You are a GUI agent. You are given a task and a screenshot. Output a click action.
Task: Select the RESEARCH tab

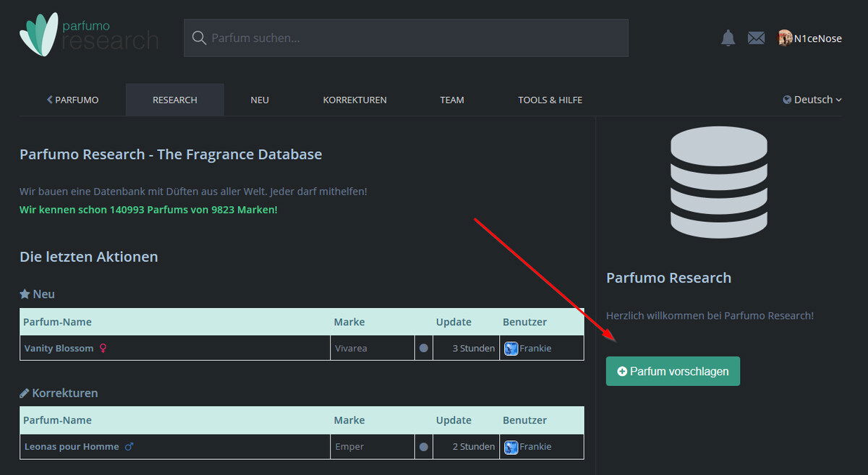(174, 100)
